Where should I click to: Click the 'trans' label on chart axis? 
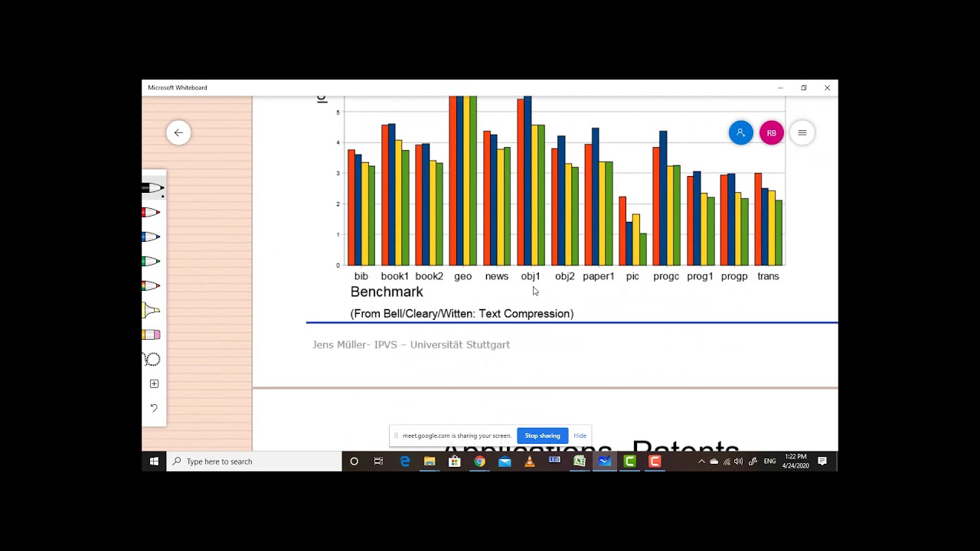click(768, 276)
